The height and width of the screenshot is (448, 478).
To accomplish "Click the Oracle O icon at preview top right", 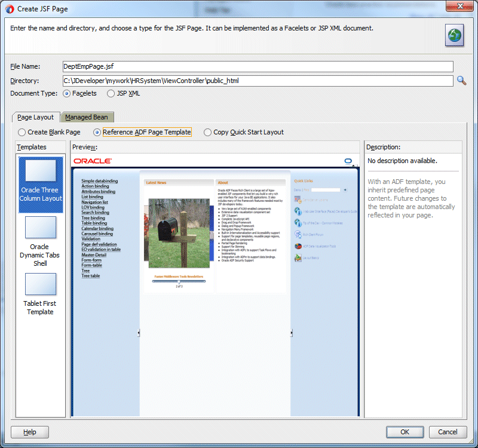I will [x=348, y=161].
